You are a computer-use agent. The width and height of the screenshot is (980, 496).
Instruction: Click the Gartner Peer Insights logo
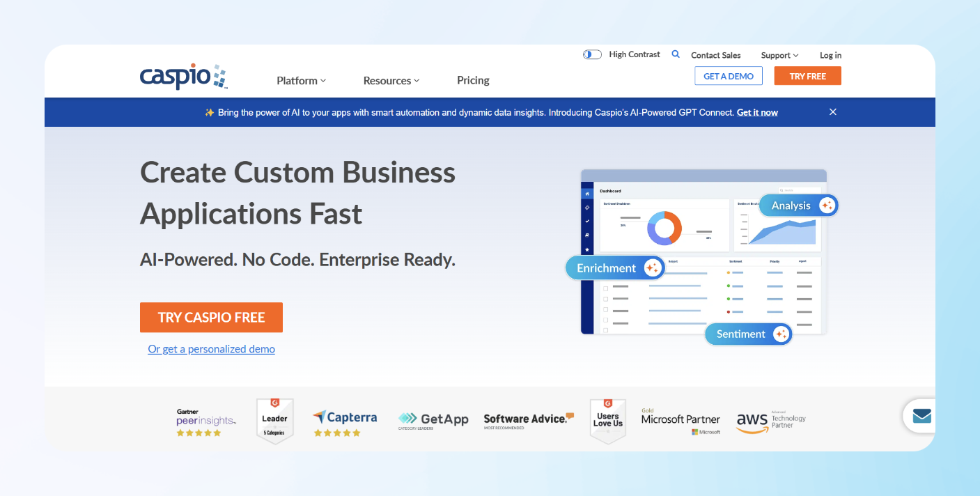206,423
